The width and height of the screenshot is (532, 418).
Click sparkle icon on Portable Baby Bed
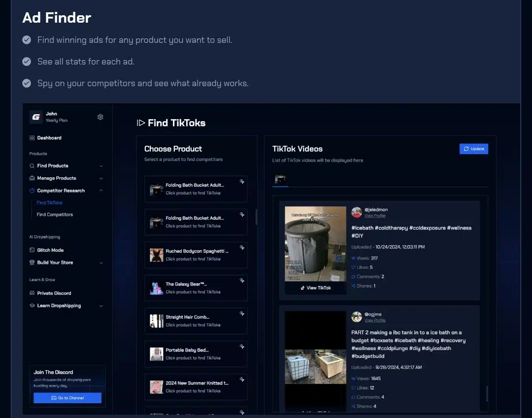(x=242, y=347)
